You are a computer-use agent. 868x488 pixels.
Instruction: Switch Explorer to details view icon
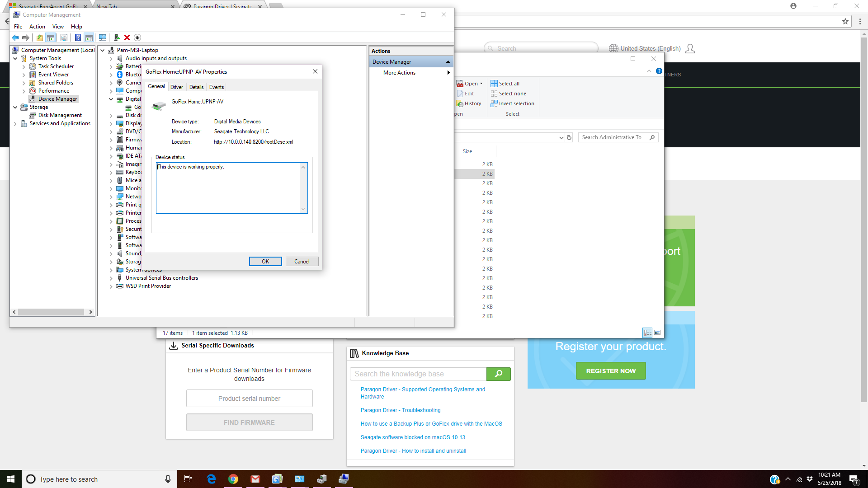(x=648, y=333)
